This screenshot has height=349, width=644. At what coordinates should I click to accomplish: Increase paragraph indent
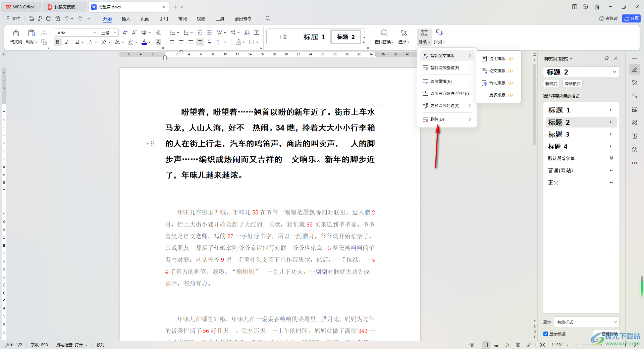tap(209, 33)
